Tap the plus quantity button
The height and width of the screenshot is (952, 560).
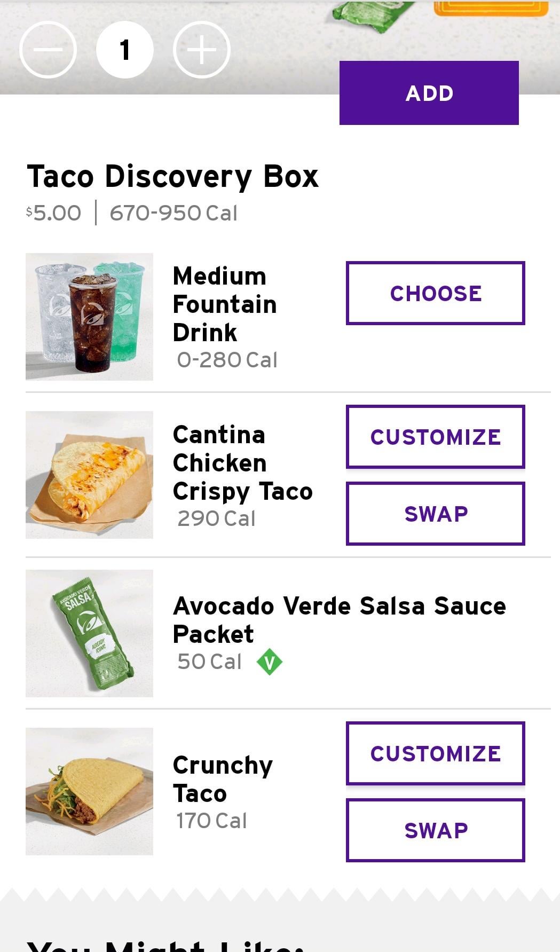202,50
